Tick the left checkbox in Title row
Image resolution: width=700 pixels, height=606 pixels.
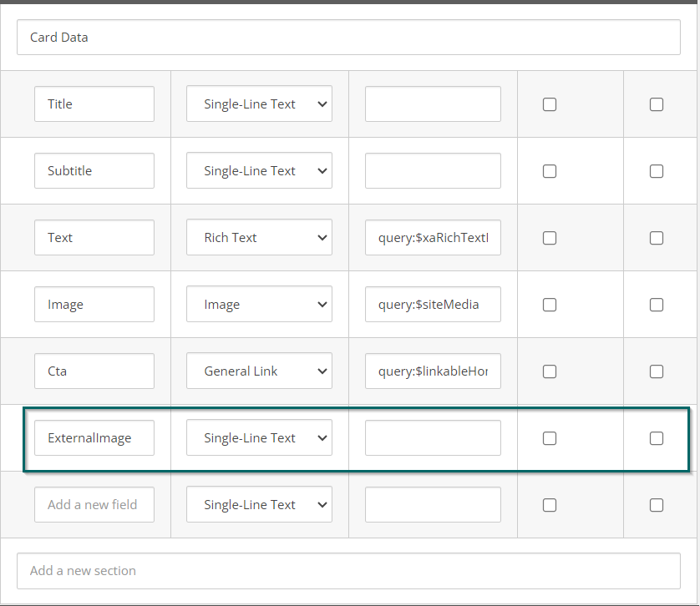(550, 104)
